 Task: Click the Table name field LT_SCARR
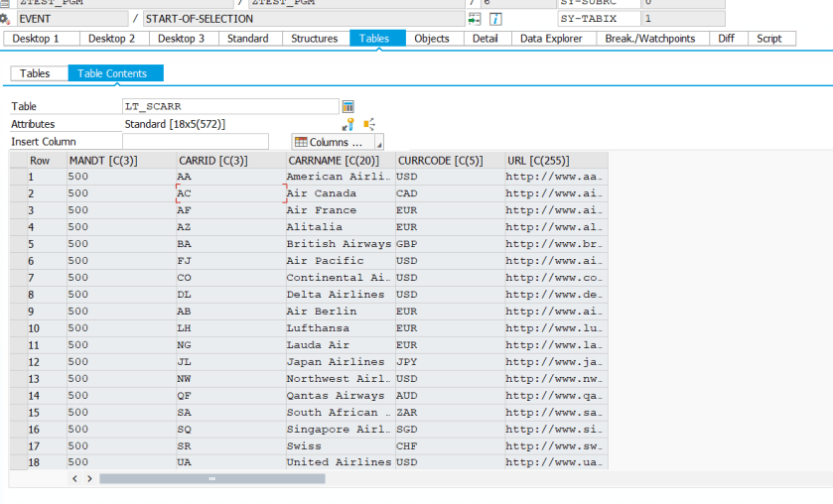click(x=229, y=106)
